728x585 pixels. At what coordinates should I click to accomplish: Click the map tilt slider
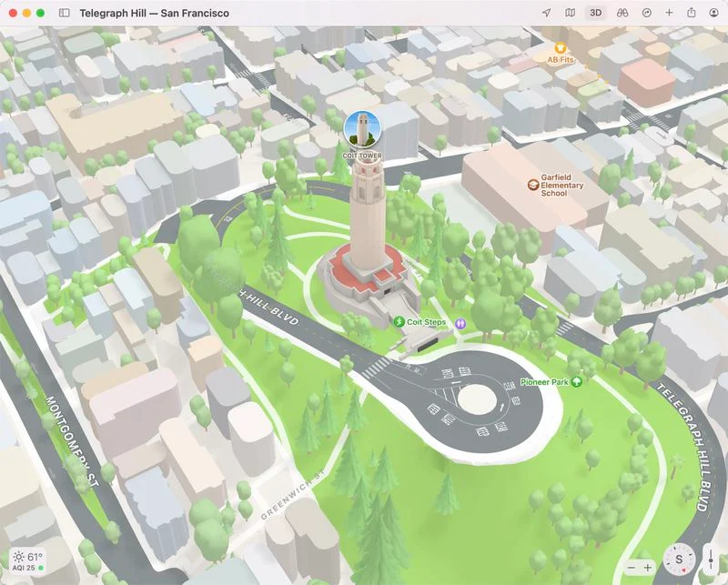click(711, 559)
